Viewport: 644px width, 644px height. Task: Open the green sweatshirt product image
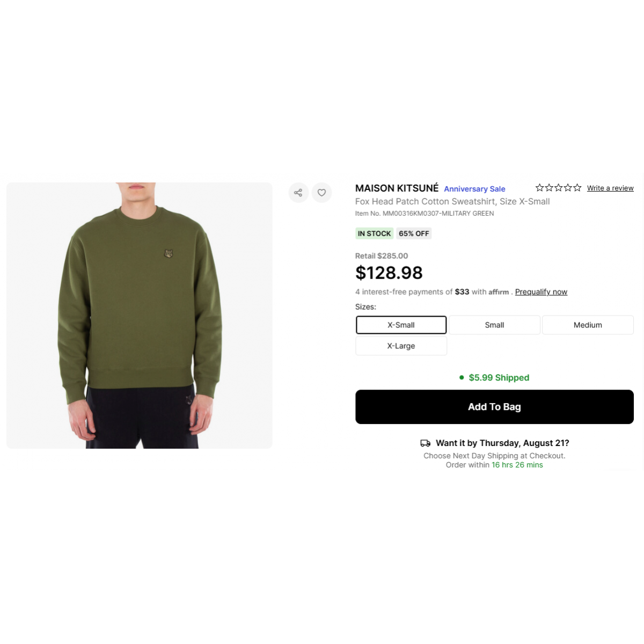click(x=140, y=316)
